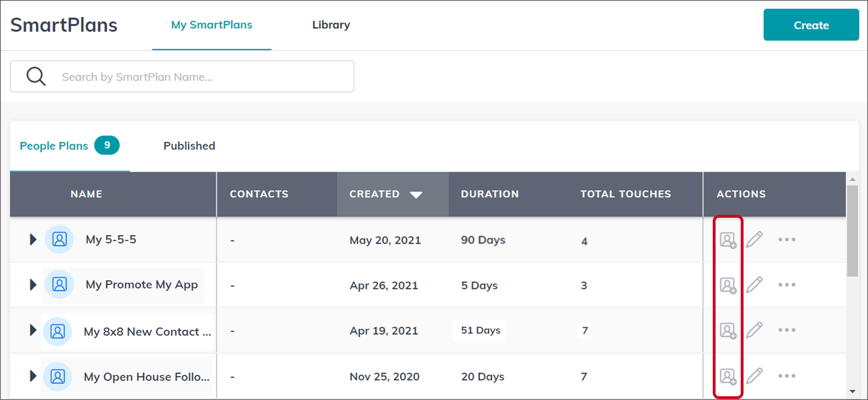Click the table scrollbar down arrow
Viewport: 868px width, 400px height.
852,392
